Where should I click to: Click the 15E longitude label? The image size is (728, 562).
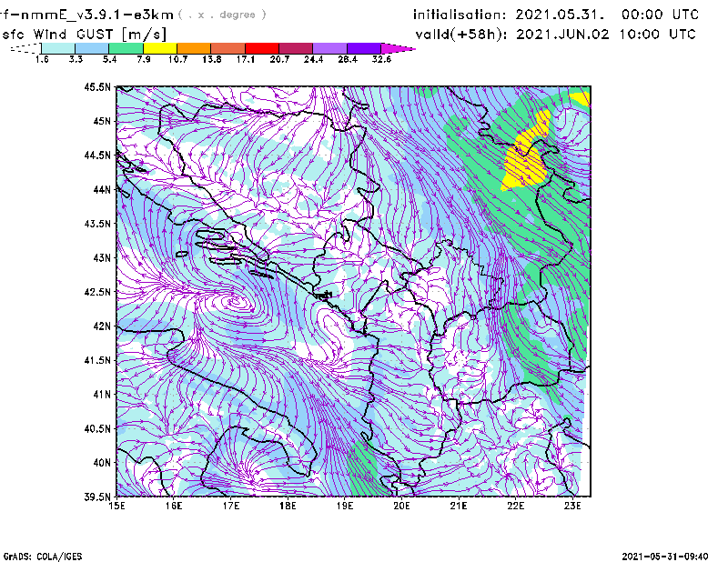click(x=116, y=506)
